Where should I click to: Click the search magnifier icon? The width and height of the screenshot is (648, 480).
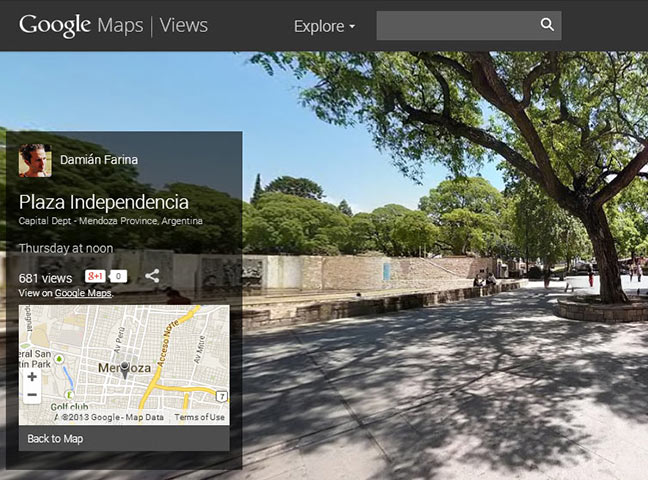[546, 25]
